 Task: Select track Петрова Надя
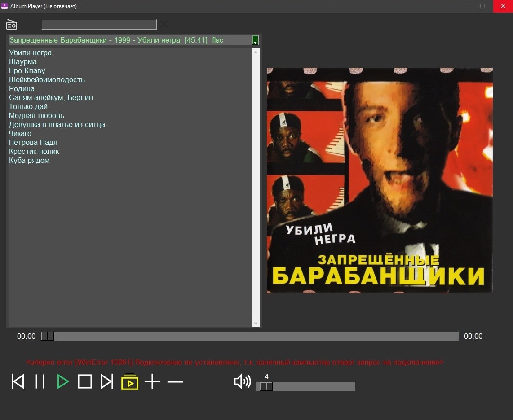pyautogui.click(x=33, y=143)
